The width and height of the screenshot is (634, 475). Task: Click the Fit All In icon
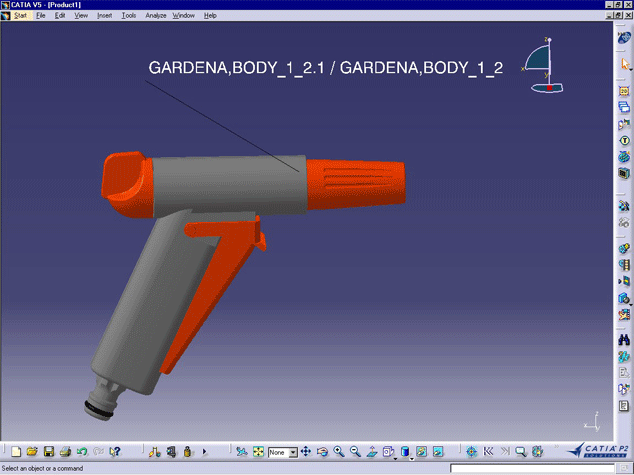(258, 451)
